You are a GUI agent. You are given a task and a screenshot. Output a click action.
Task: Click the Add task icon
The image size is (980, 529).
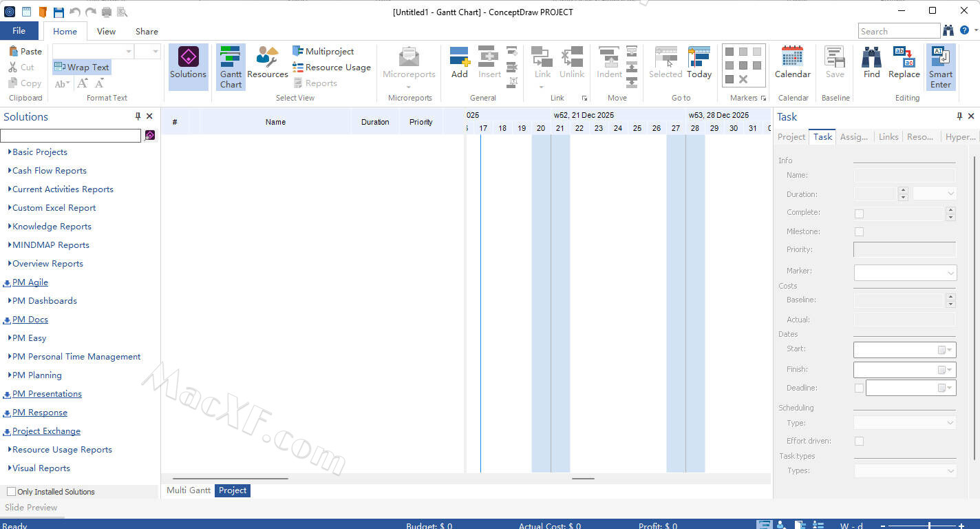click(x=459, y=58)
